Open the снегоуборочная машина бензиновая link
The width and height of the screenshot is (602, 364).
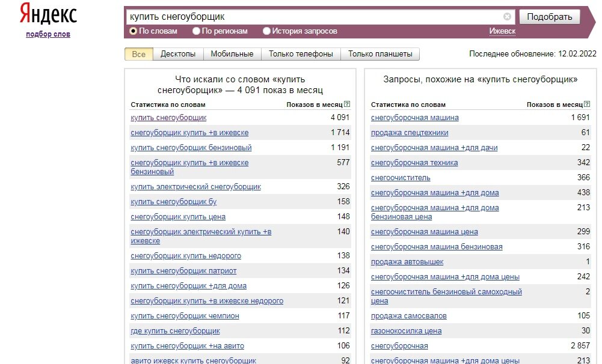coord(437,247)
